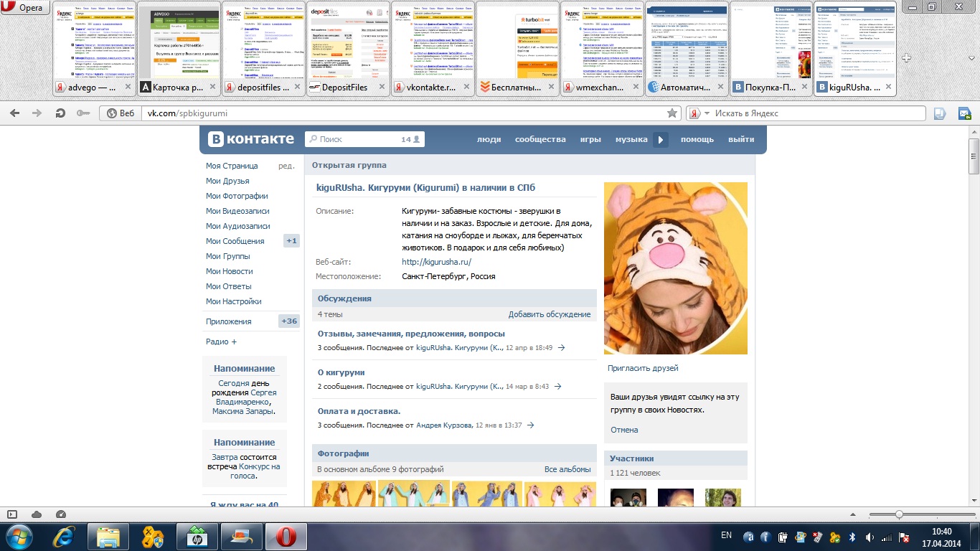Click ред. next to Моя Страница
The width and height of the screenshot is (980, 551).
286,166
